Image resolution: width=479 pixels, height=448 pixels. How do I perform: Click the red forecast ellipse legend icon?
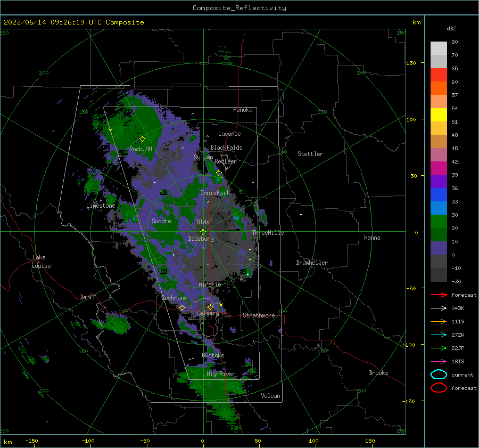[x=439, y=388]
